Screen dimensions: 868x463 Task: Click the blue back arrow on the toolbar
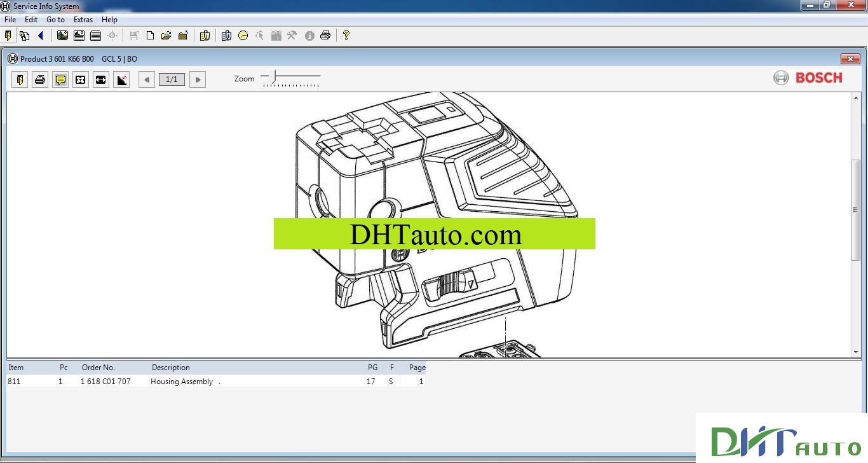(41, 36)
